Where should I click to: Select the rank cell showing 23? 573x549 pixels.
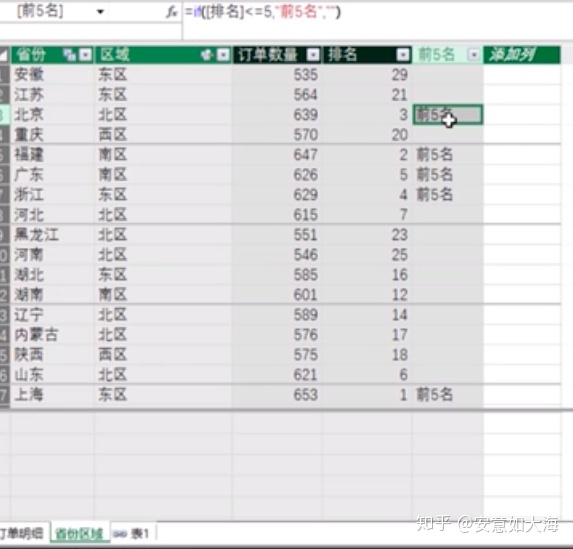click(x=367, y=235)
